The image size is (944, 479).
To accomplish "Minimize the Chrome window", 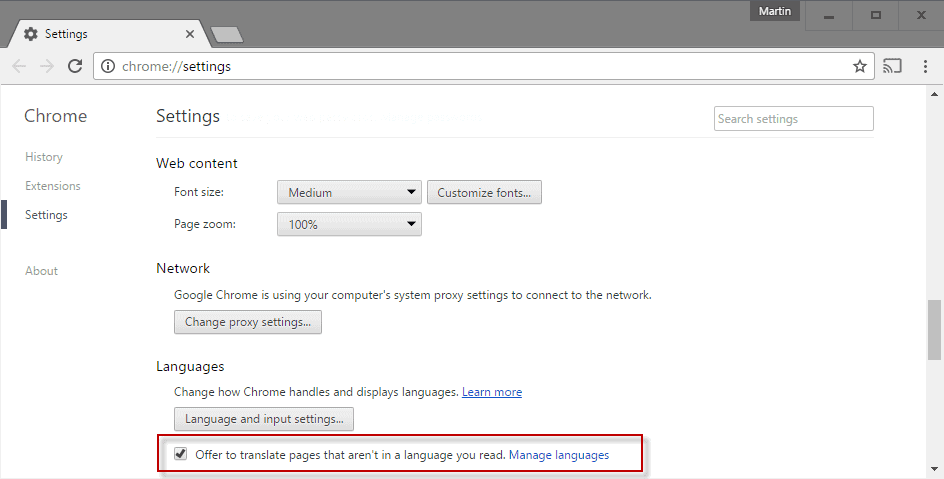I will (829, 16).
